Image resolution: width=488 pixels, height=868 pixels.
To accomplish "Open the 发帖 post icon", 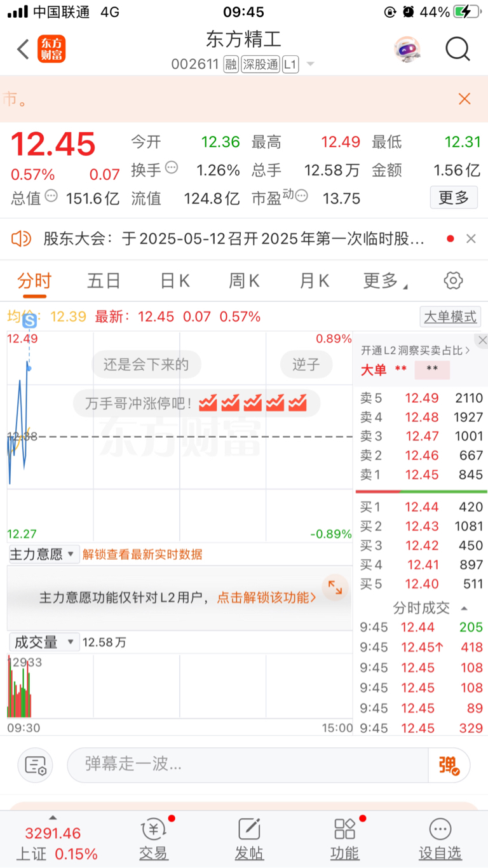I will pyautogui.click(x=249, y=839).
